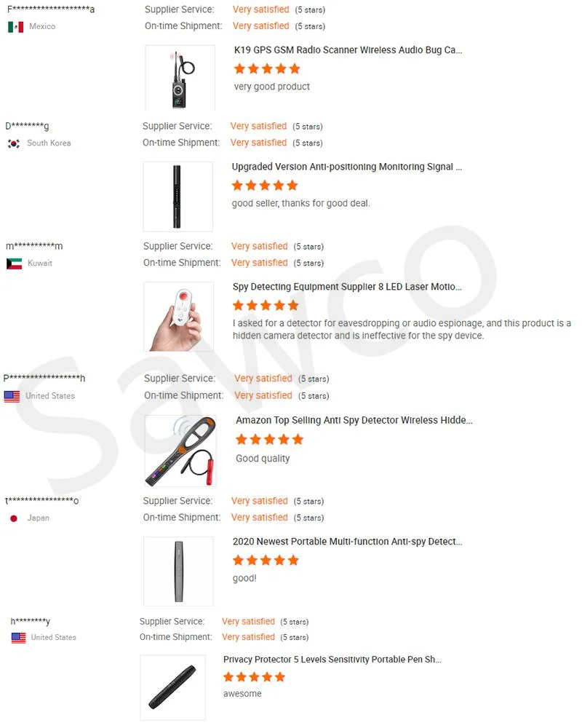
Task: Click reviewer name m***m from Kuwait
Action: click(x=34, y=246)
